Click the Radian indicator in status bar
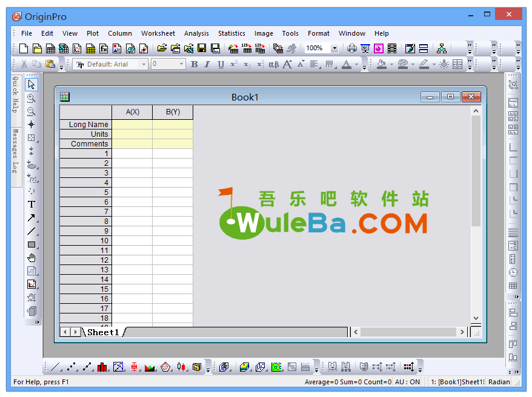 (x=499, y=382)
